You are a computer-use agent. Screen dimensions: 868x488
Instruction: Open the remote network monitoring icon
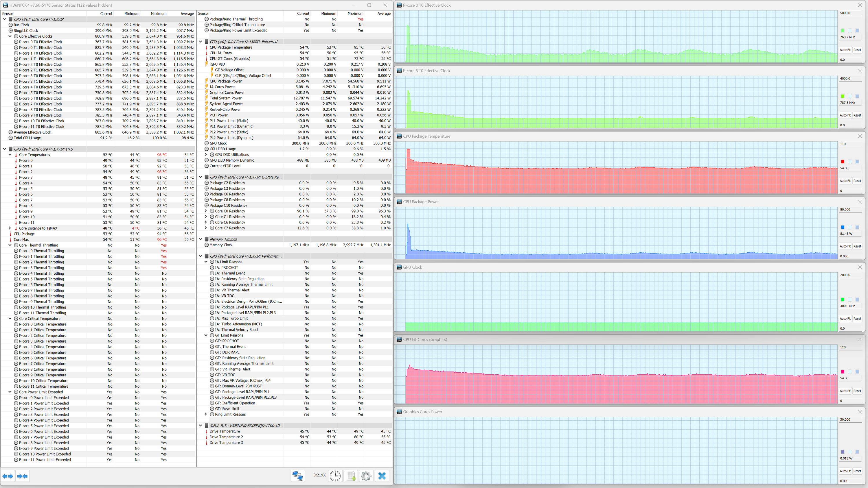297,476
